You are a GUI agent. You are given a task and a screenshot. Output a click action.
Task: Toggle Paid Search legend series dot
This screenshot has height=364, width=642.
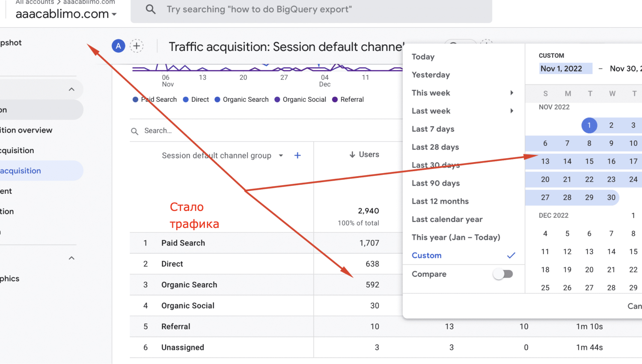135,99
